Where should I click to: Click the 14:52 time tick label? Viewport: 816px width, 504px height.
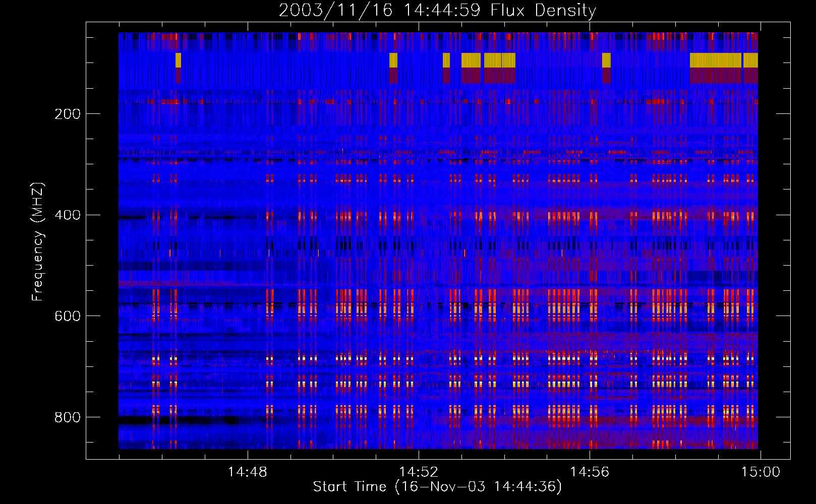pos(419,472)
